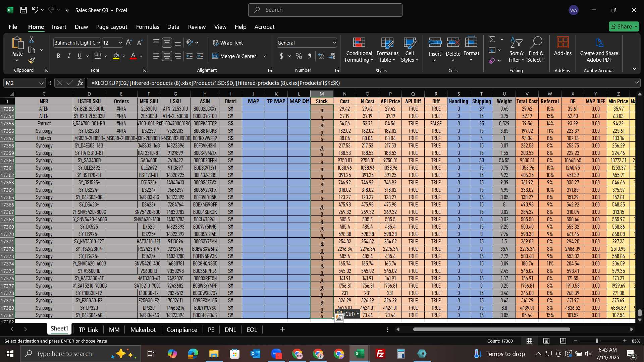Click the Fill Color yellow swatch
Image resolution: width=644 pixels, height=362 pixels.
tap(116, 56)
